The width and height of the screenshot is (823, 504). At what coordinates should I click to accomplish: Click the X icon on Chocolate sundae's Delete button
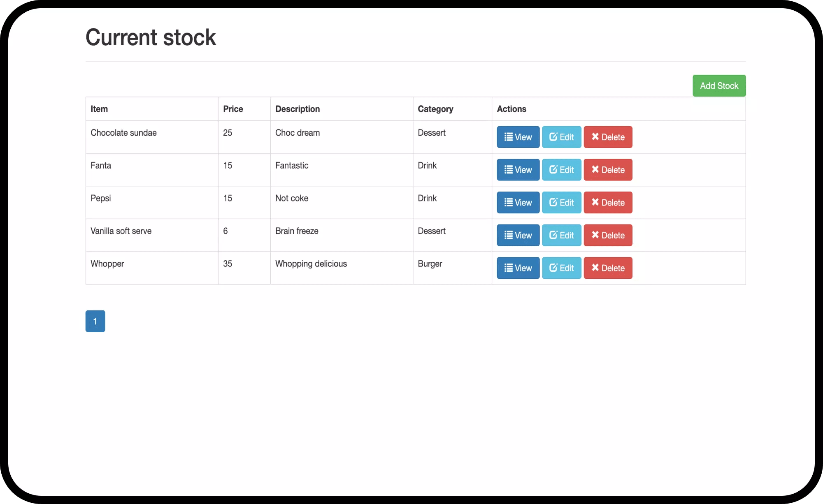(x=595, y=136)
